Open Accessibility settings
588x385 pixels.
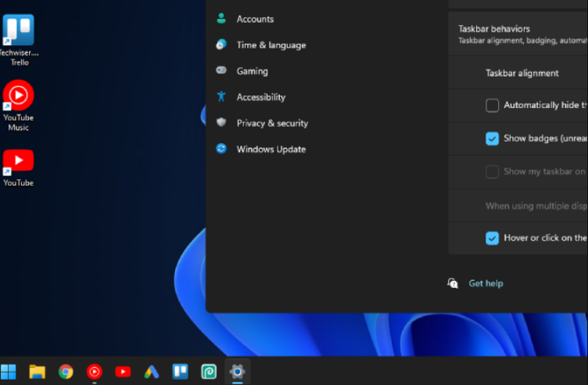click(261, 97)
